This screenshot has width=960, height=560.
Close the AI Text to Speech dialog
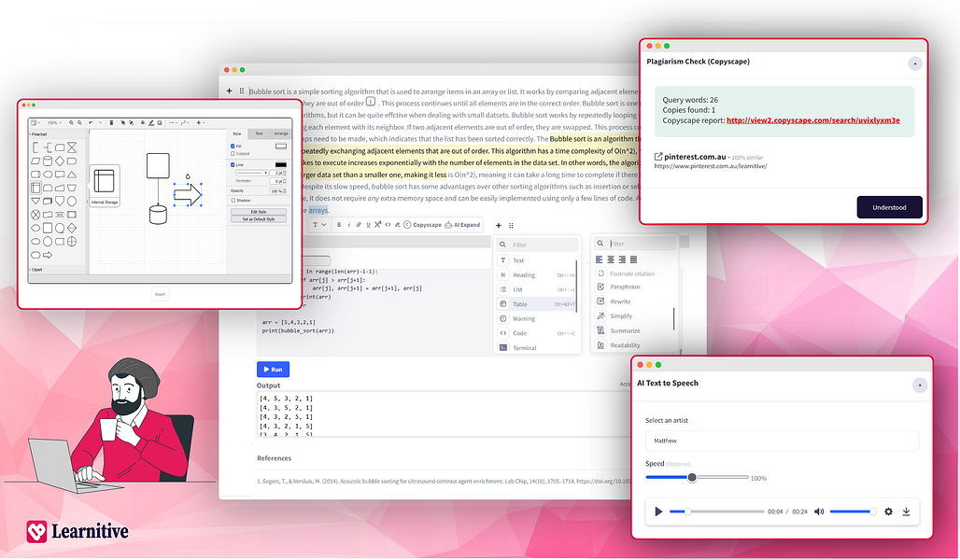point(920,385)
